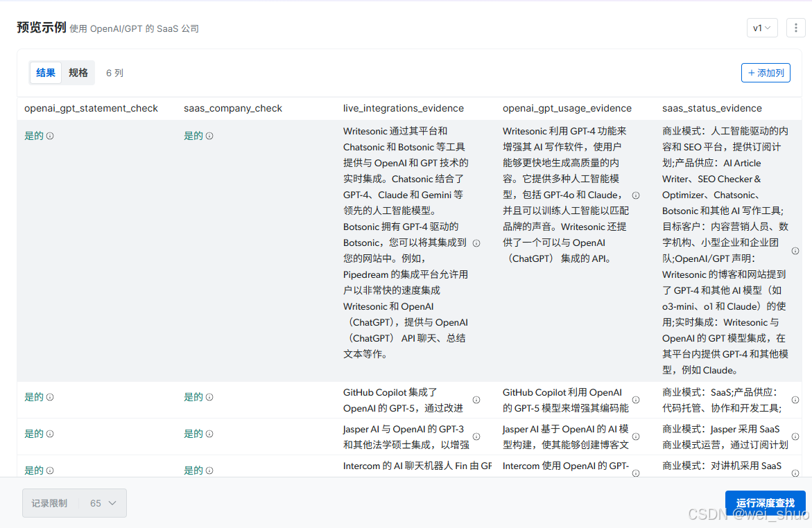Open info icon next to GitHub Copilot 集成了 text

coord(476,400)
